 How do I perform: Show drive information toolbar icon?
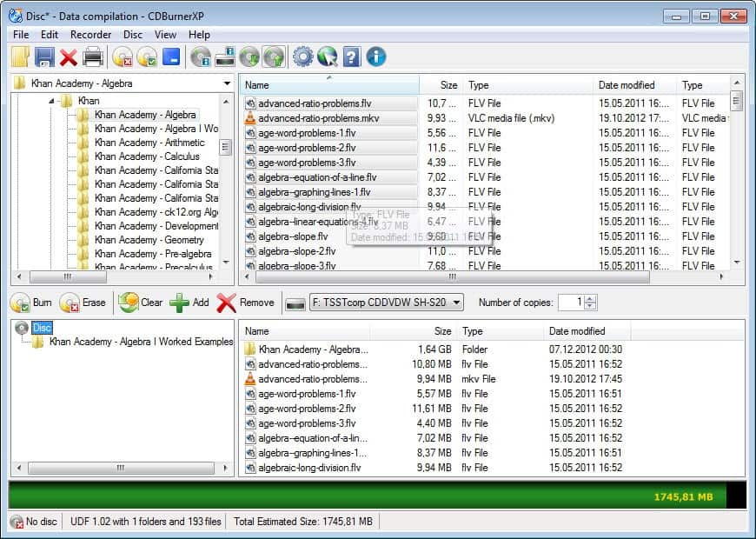click(225, 57)
